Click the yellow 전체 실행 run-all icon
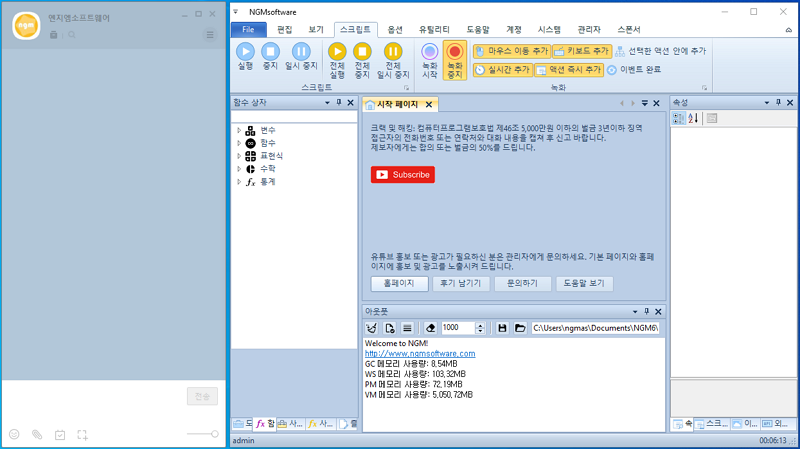 point(337,52)
